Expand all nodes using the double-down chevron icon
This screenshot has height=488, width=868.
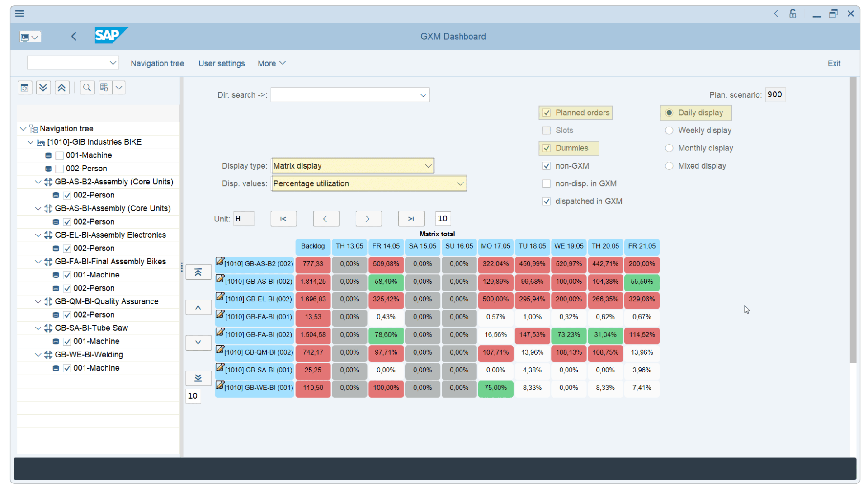tap(43, 87)
